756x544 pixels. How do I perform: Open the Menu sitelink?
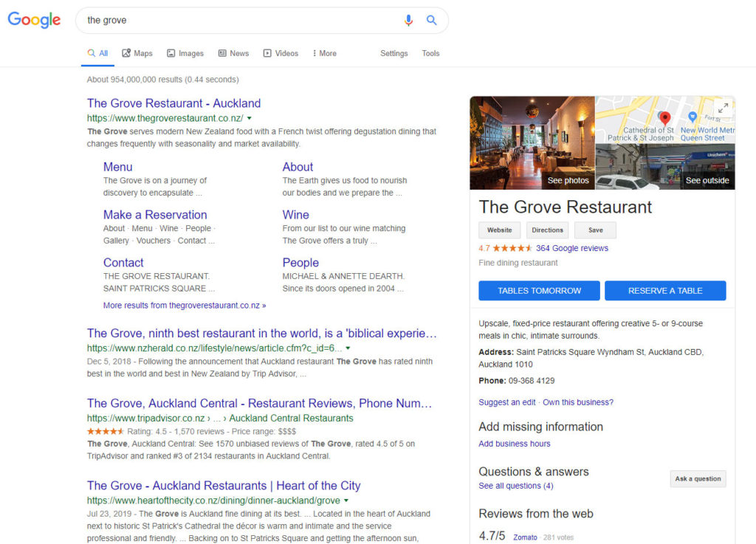pos(117,167)
